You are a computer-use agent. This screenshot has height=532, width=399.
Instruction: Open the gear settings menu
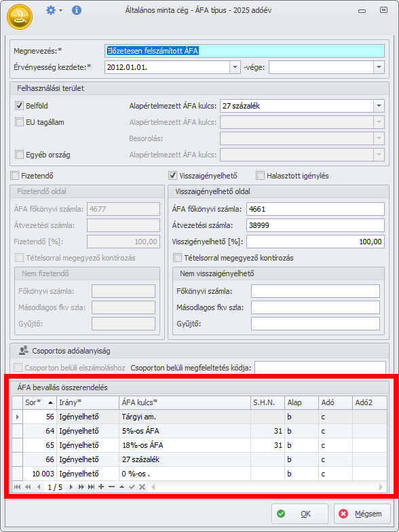(x=54, y=11)
